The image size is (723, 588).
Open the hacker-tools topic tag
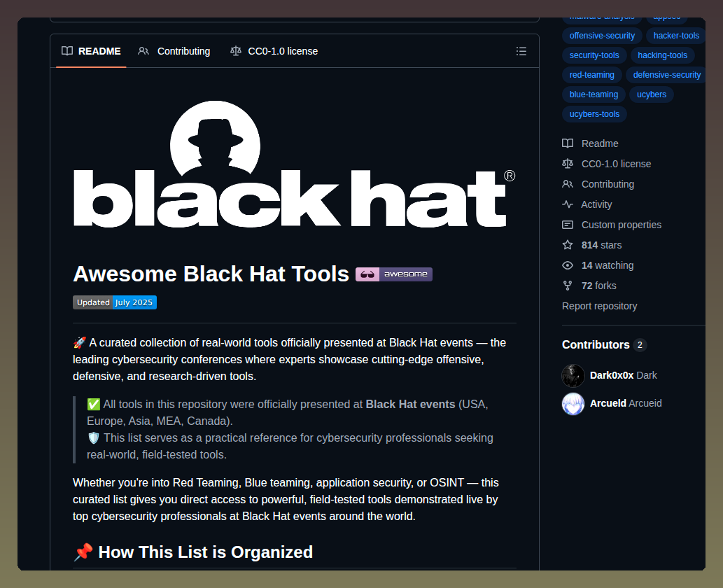[676, 36]
